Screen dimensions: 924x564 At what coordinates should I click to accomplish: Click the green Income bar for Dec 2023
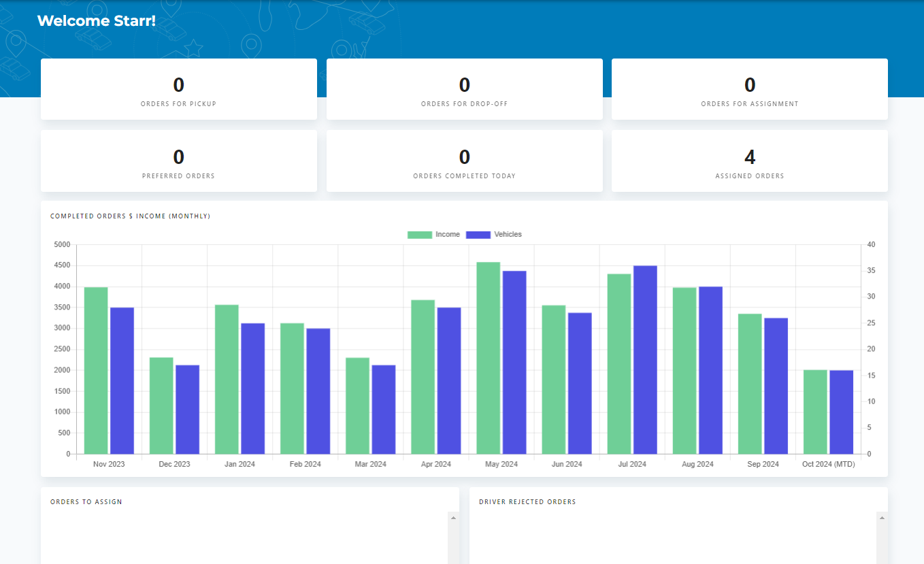(x=161, y=405)
